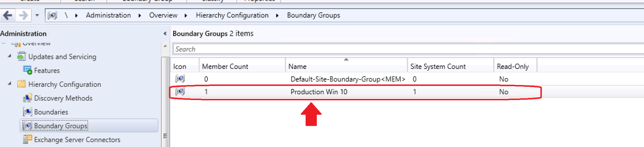
Task: Click the Back navigation arrow
Action: coord(8,15)
